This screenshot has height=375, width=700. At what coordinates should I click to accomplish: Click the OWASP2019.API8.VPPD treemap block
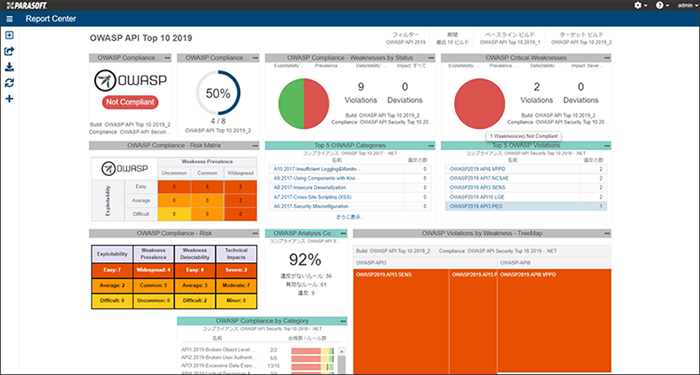(554, 321)
